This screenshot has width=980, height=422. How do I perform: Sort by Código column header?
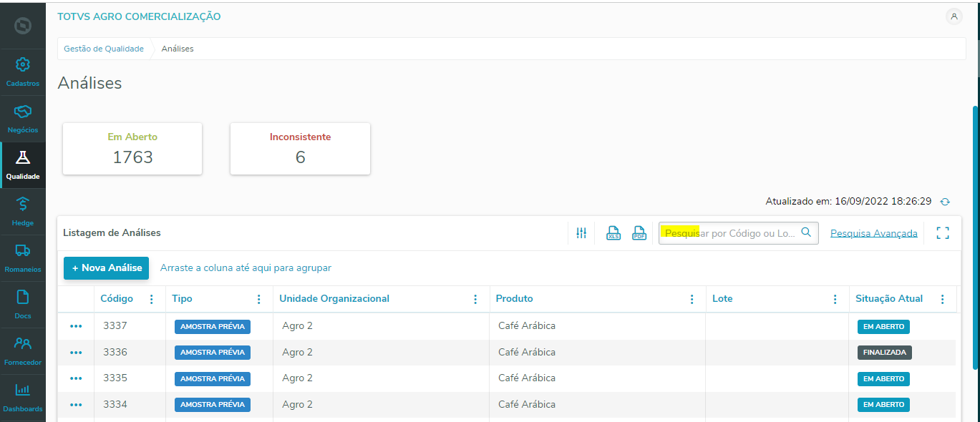click(117, 299)
